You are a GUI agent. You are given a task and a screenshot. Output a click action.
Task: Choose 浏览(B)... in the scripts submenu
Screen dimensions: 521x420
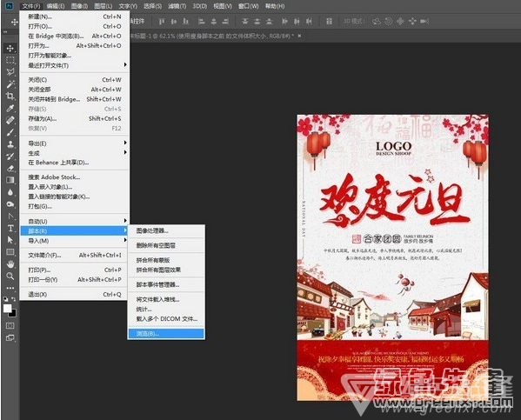pos(166,334)
